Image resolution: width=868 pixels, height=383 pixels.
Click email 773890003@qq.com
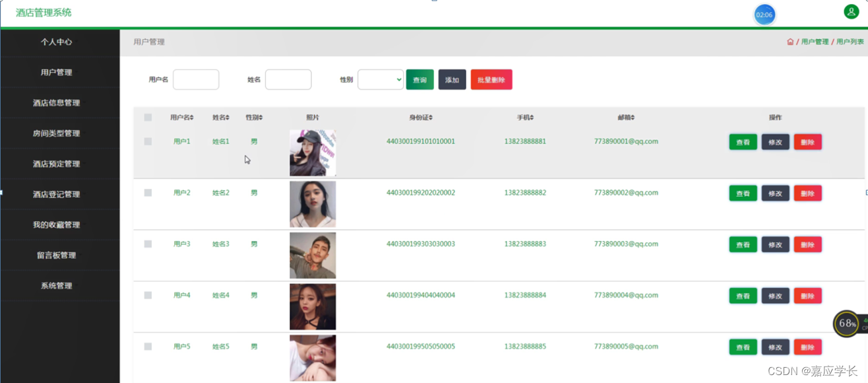pos(626,244)
